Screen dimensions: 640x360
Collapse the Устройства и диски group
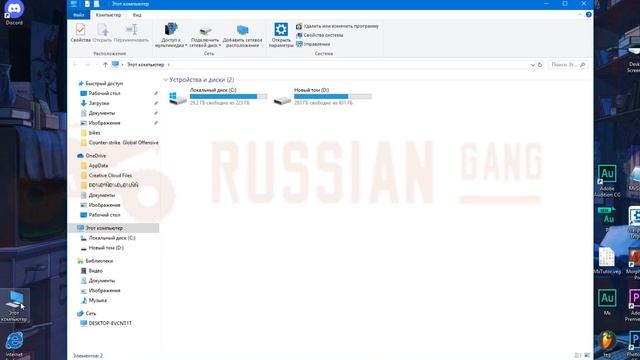[166, 80]
